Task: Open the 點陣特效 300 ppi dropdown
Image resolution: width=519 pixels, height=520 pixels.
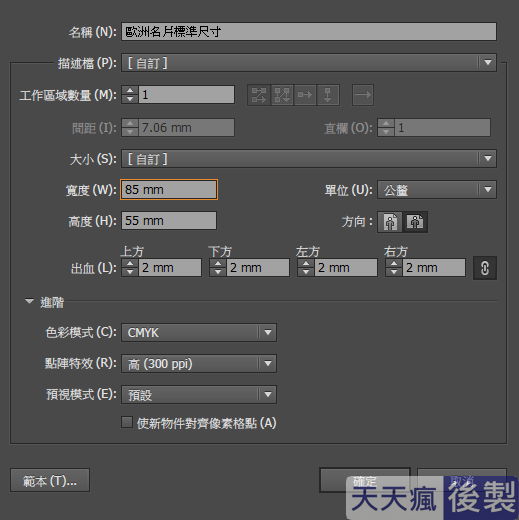Action: (x=199, y=363)
